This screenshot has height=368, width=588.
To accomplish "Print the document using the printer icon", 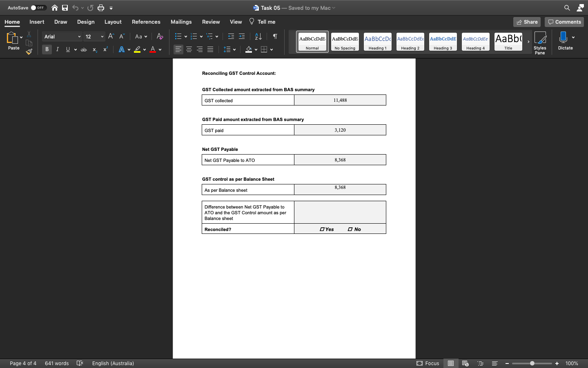I will 101,8.
